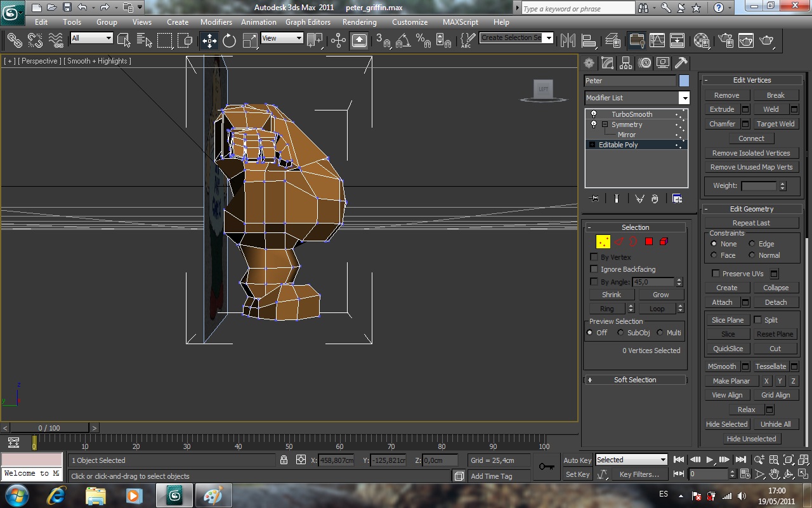Check the Preserve UVs option
Image resolution: width=812 pixels, height=508 pixels.
point(716,274)
